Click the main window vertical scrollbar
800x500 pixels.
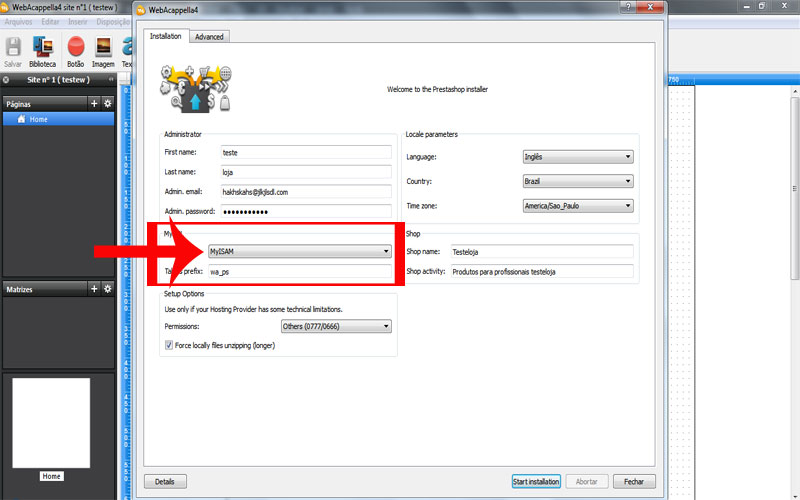click(795, 189)
